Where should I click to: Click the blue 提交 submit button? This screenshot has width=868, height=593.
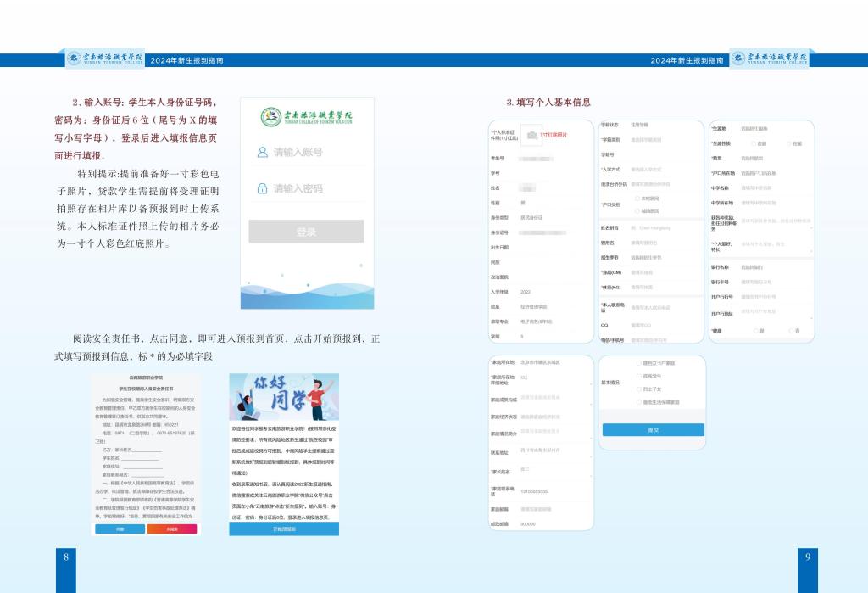[653, 430]
